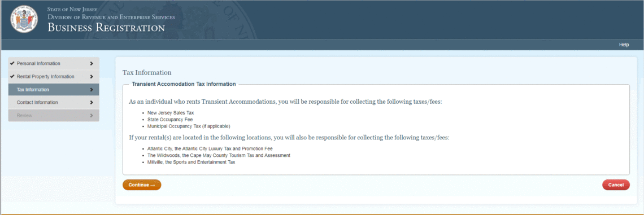The image size is (644, 215).
Task: Click the New Jersey state seal logo
Action: pyautogui.click(x=24, y=19)
